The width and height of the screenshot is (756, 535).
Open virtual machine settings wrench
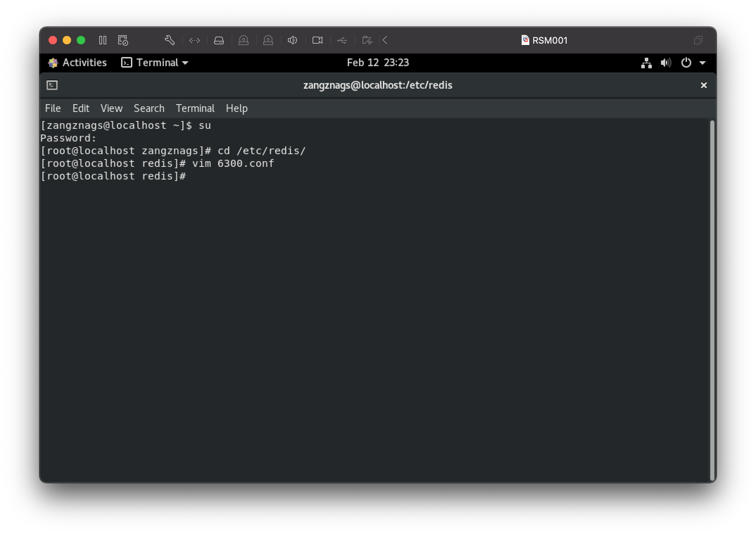coord(170,40)
